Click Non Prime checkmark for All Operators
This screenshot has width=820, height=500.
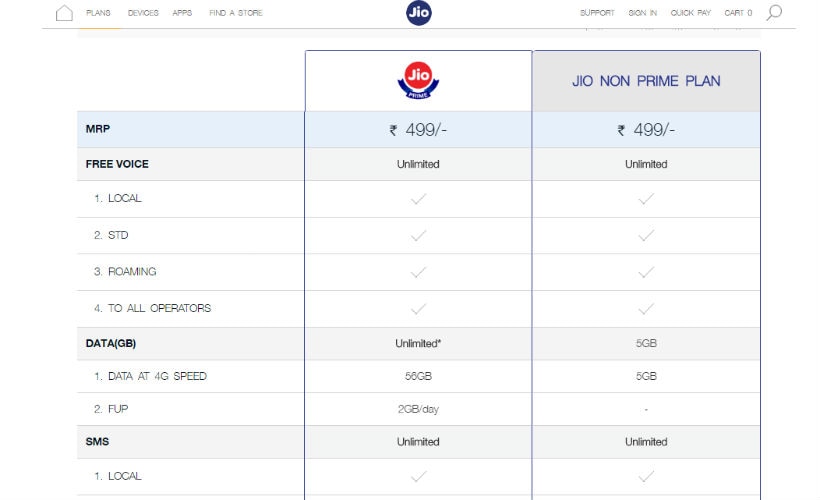click(x=646, y=309)
